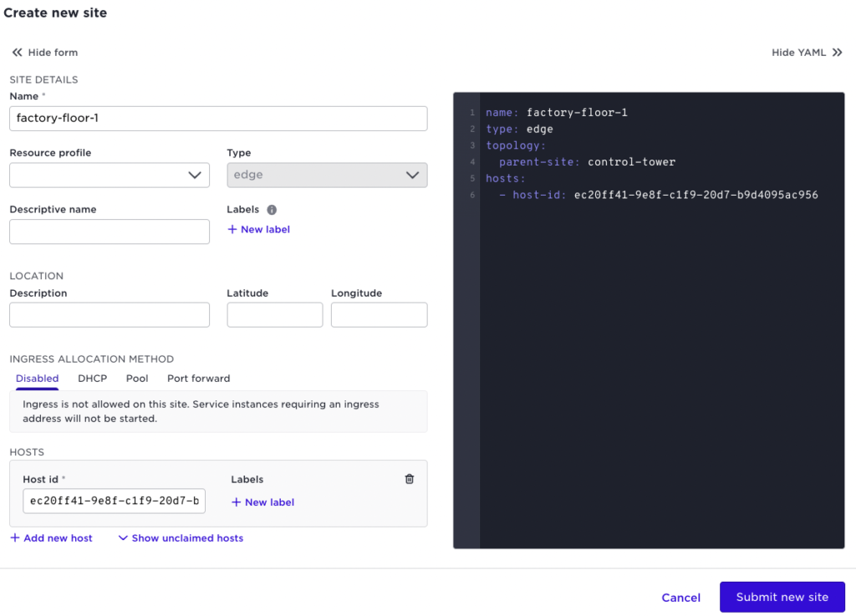Click the Name field containing factory-floor-1
The height and width of the screenshot is (616, 856).
[x=217, y=118]
